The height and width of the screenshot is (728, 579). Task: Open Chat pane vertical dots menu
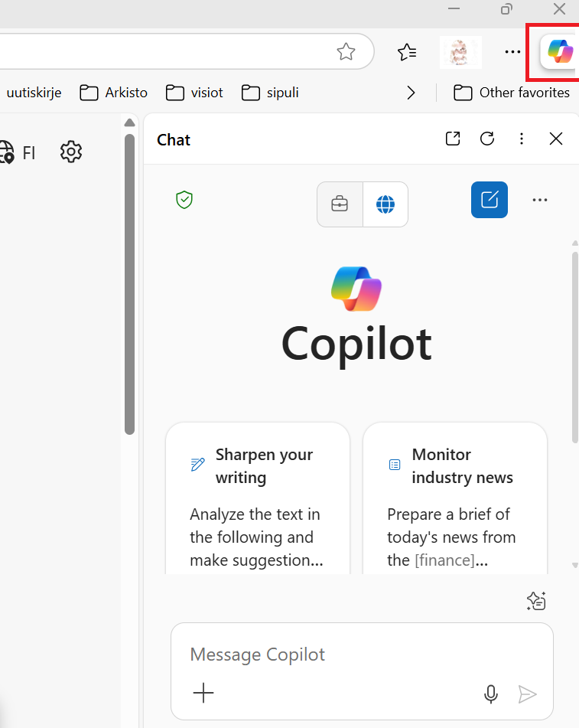[x=522, y=139]
